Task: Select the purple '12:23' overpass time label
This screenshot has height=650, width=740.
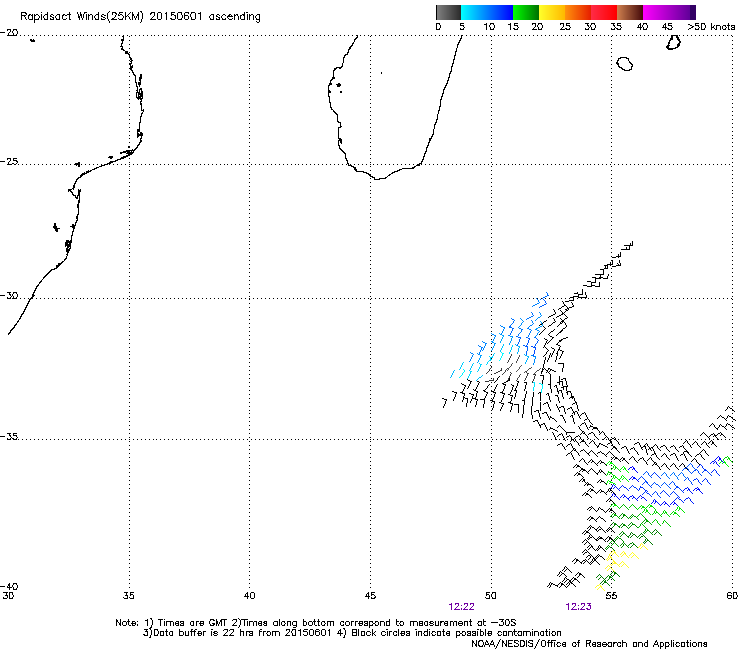Action: [578, 607]
